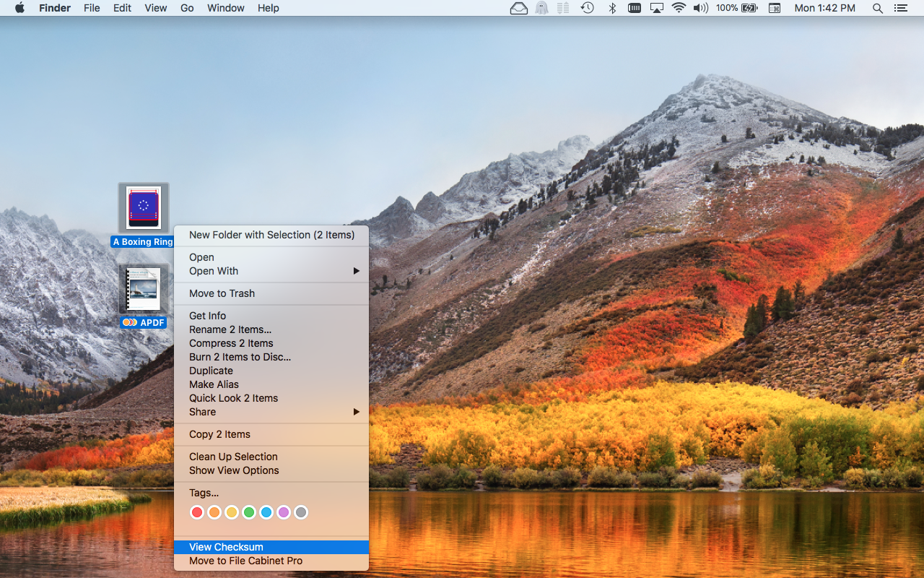The width and height of the screenshot is (924, 578).
Task: Choose Duplicate in context menu
Action: pyautogui.click(x=271, y=371)
